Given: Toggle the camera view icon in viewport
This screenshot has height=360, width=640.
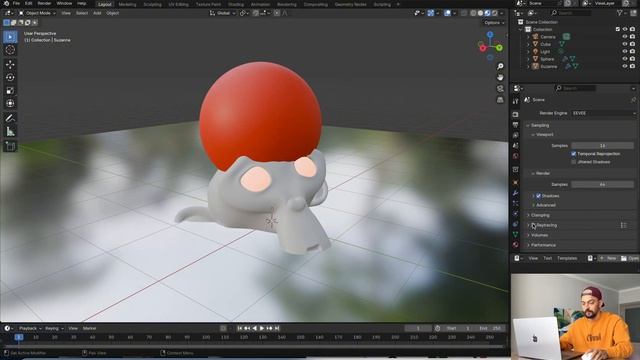Looking at the screenshot, I should [500, 89].
